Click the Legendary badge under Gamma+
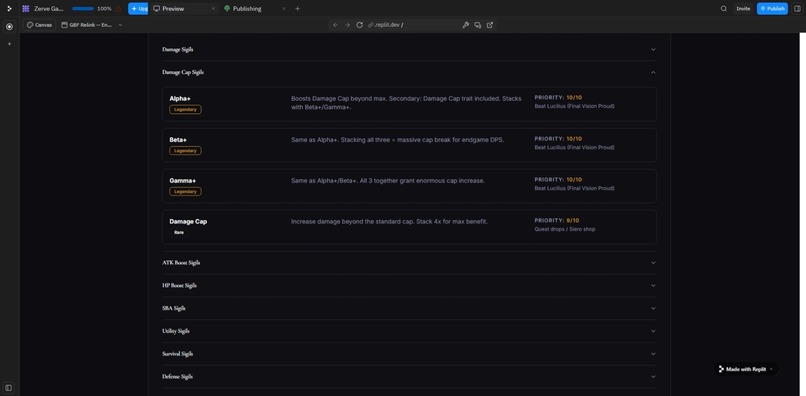 pyautogui.click(x=186, y=191)
